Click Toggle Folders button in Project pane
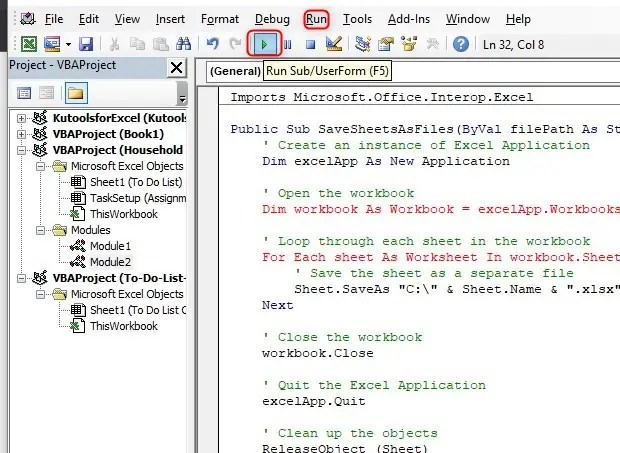The image size is (620, 453). (x=76, y=93)
